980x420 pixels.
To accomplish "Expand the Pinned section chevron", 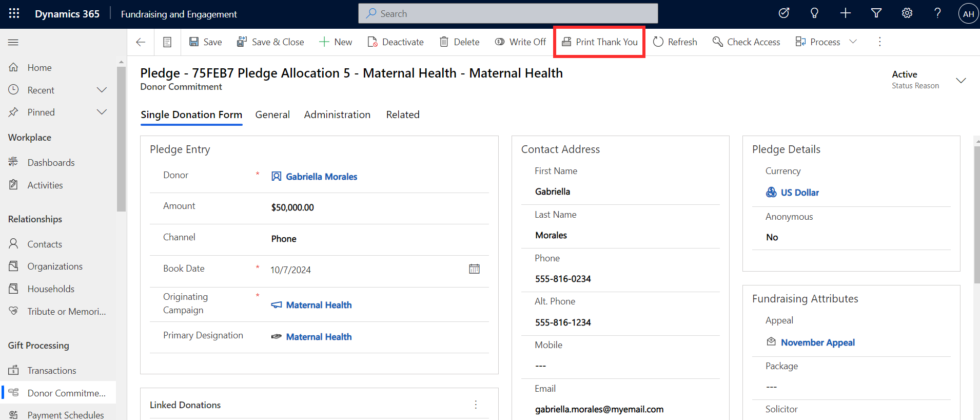I will [x=102, y=112].
